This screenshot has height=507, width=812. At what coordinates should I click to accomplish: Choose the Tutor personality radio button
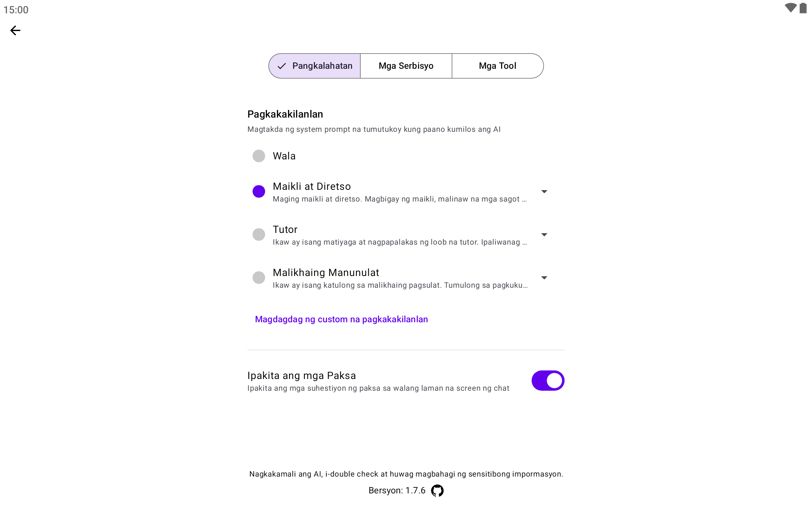point(259,234)
